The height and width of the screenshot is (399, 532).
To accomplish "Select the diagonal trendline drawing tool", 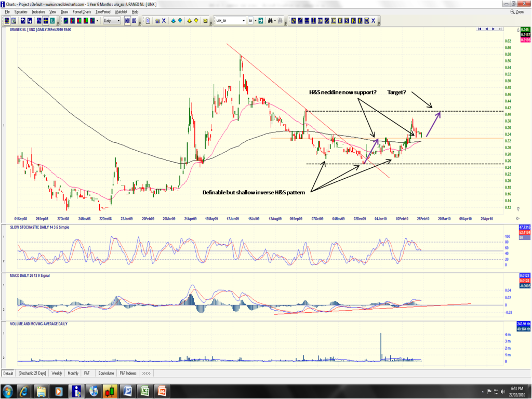I will 300,21.
